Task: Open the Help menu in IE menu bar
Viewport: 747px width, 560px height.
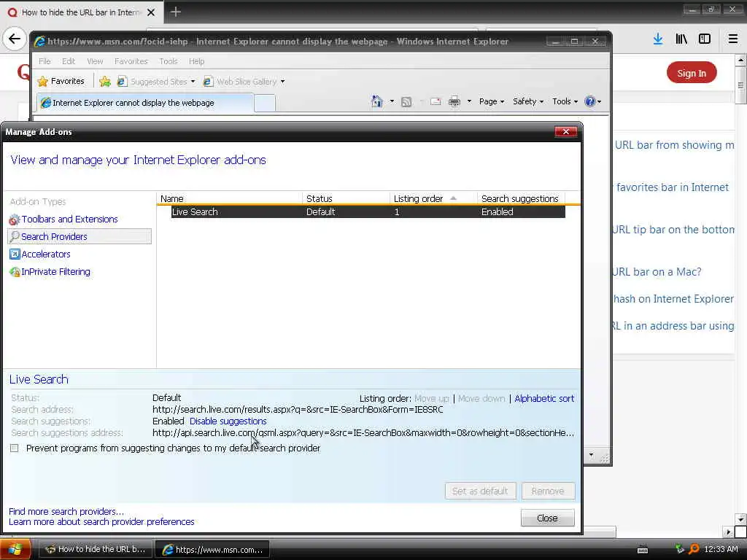Action: (x=196, y=61)
